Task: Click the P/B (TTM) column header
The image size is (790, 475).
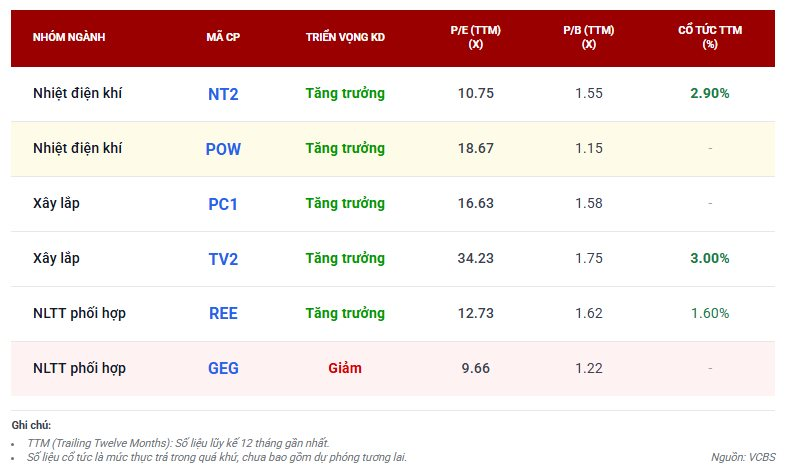Action: coord(589,38)
